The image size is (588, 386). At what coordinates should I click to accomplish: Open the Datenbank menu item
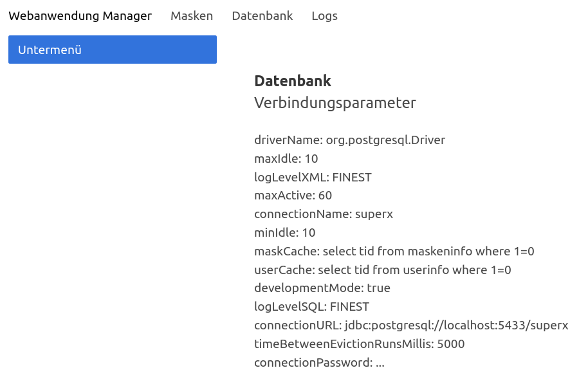[262, 15]
